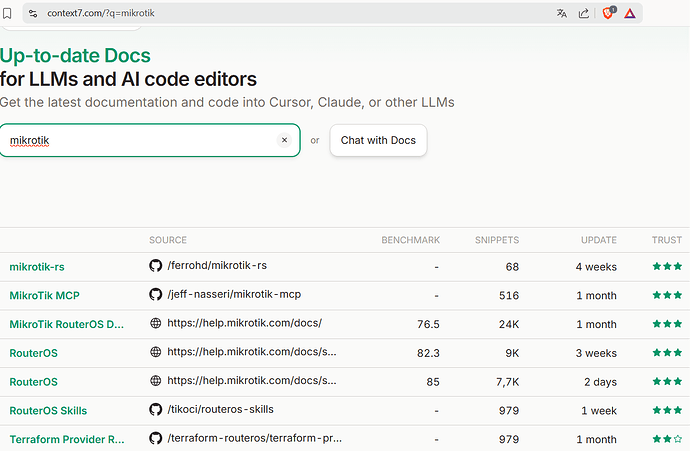Click the bookmark icon in the browser toolbar
The height and width of the screenshot is (451, 690).
click(x=7, y=14)
